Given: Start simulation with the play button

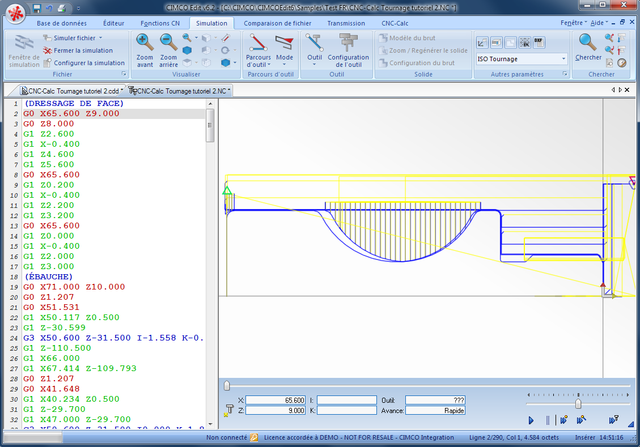Looking at the screenshot, I should (x=531, y=420).
